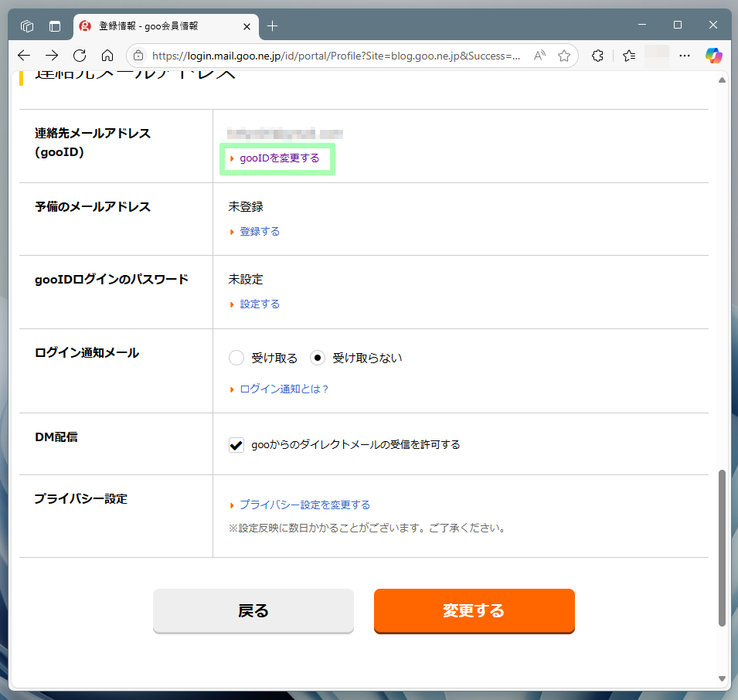This screenshot has width=738, height=700.
Task: Launch Copilot from the toolbar icon
Action: coord(713,56)
